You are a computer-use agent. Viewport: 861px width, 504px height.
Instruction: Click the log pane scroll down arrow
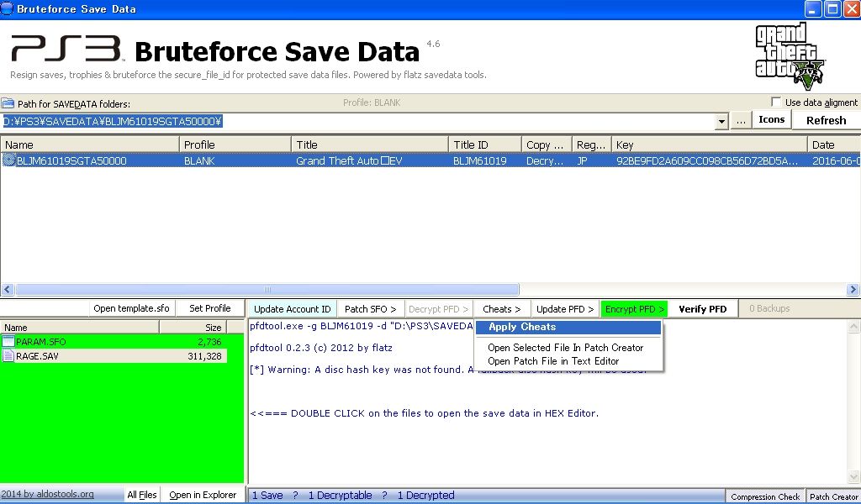pyautogui.click(x=854, y=476)
